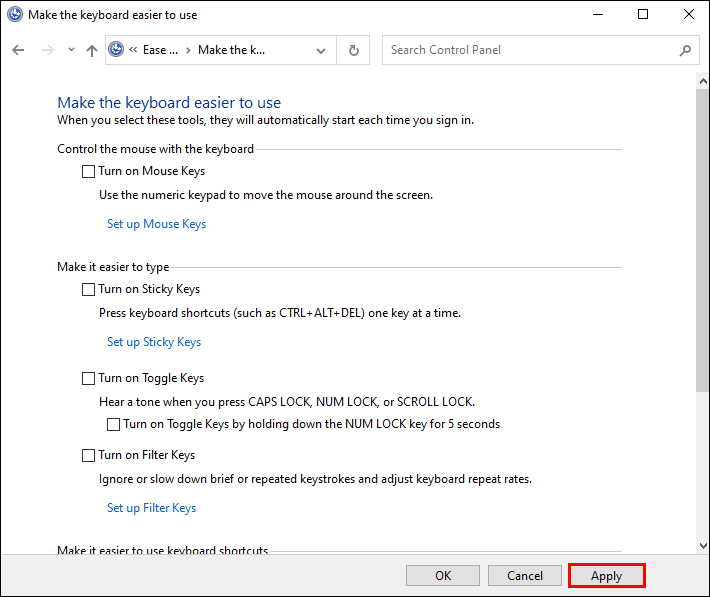Screen dimensions: 710x597
Task: Click the Refresh button beside address bar
Action: (353, 50)
